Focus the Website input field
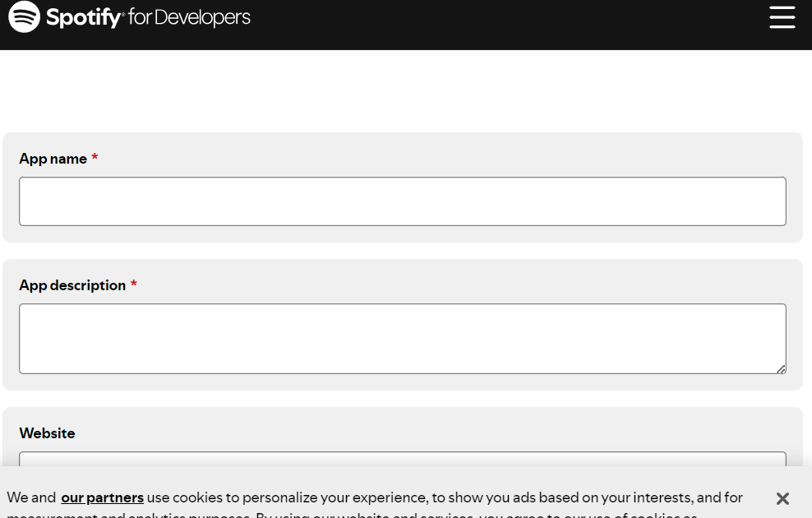This screenshot has width=812, height=518. 403,459
